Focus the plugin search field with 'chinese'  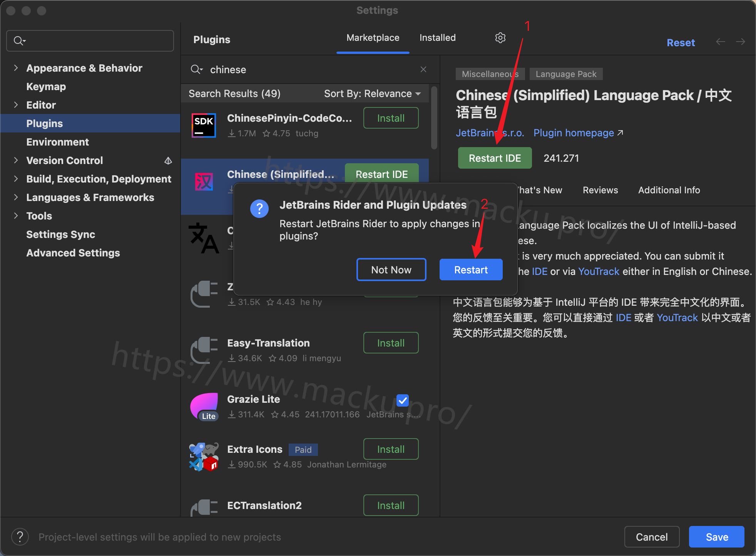(x=310, y=69)
